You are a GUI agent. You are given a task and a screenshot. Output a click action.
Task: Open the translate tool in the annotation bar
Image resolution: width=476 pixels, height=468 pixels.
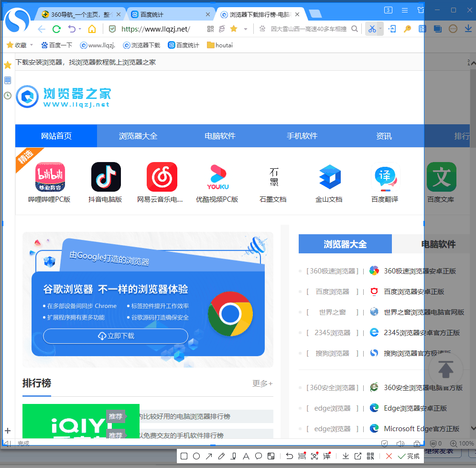tap(327, 456)
